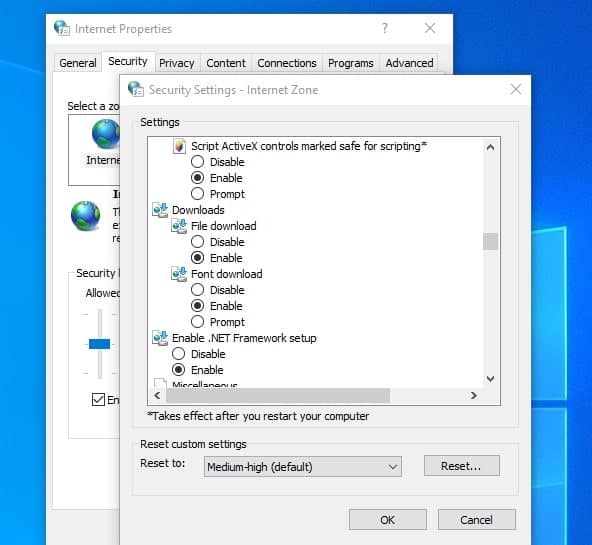
Task: Switch to the Privacy tab
Action: tap(176, 63)
